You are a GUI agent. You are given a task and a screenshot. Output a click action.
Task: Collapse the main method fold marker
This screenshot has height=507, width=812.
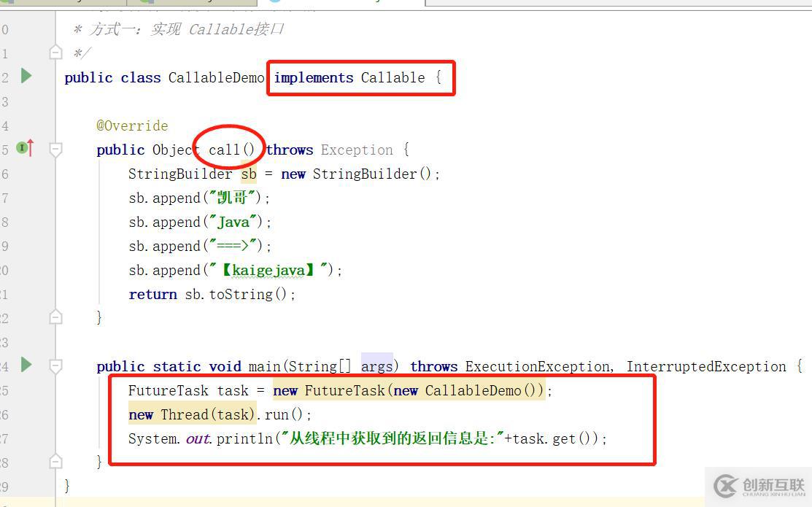coord(55,366)
